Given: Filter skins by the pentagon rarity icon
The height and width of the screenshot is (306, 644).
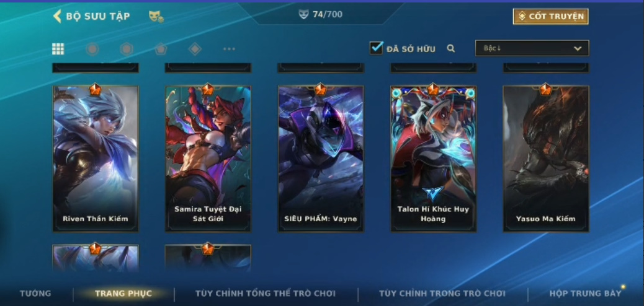Looking at the screenshot, I should (161, 49).
